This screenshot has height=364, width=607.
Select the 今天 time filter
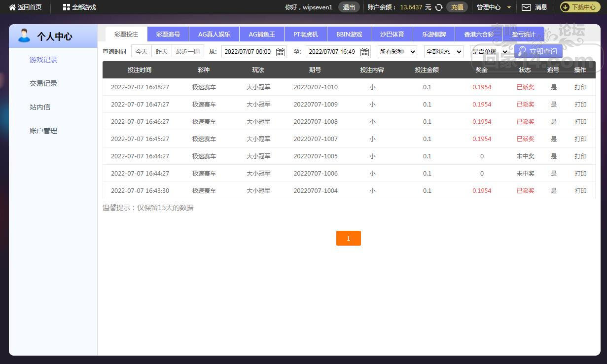pos(142,51)
